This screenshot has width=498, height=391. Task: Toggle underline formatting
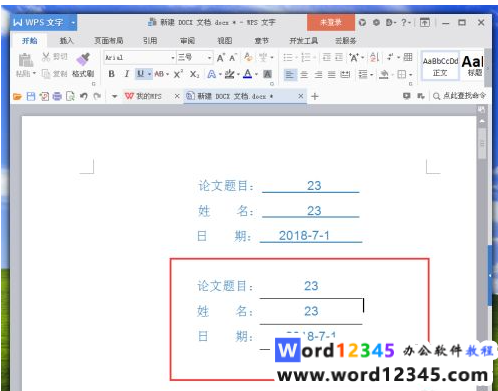coord(140,74)
